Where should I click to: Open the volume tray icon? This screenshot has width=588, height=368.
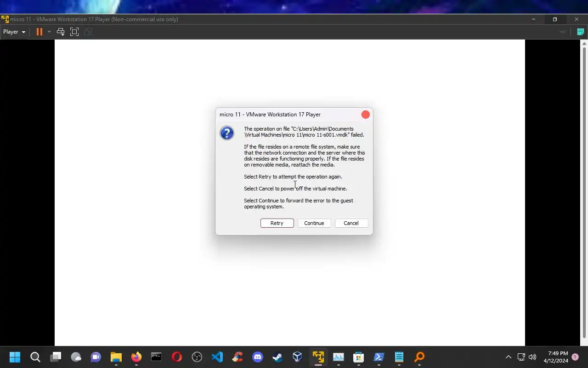532,357
